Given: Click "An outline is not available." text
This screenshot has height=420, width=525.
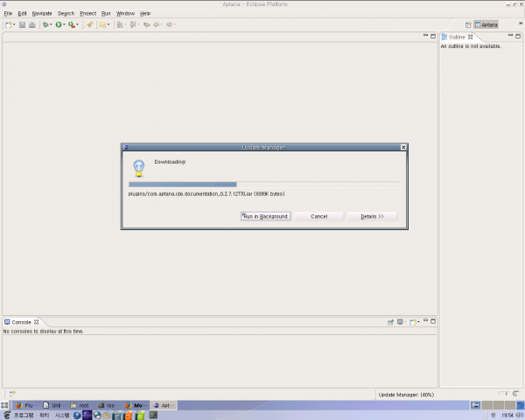Looking at the screenshot, I should 471,46.
